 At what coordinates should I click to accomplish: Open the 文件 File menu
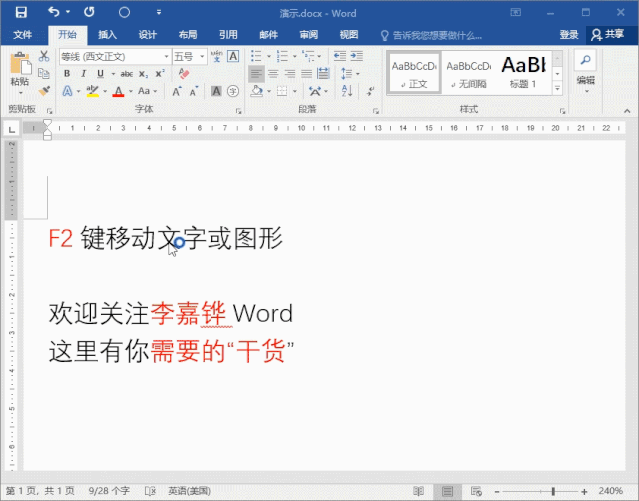(22, 35)
